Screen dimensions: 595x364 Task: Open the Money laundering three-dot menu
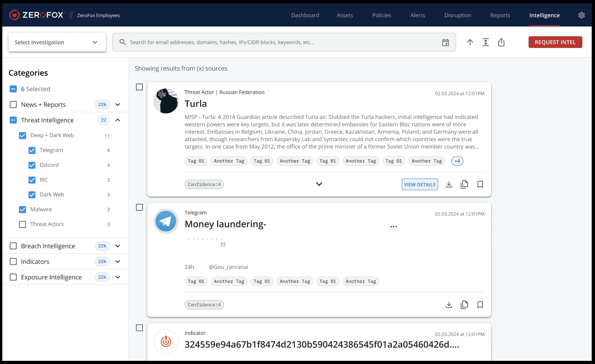click(x=393, y=227)
